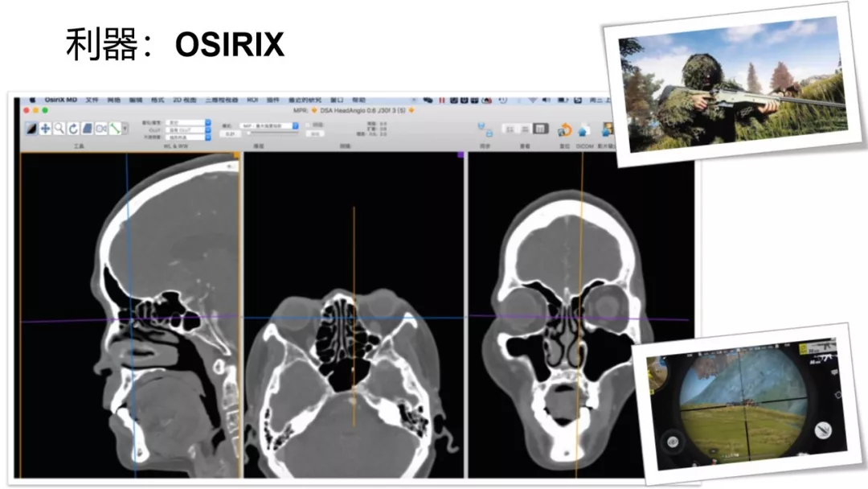Select the Move/pan tool
This screenshot has width=868, height=489.
[x=45, y=129]
